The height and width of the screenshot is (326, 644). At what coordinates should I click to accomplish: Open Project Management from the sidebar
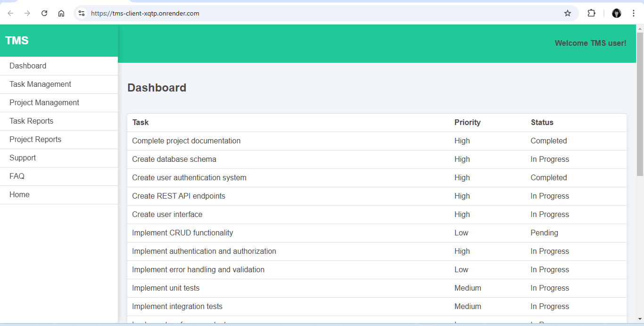(x=44, y=103)
